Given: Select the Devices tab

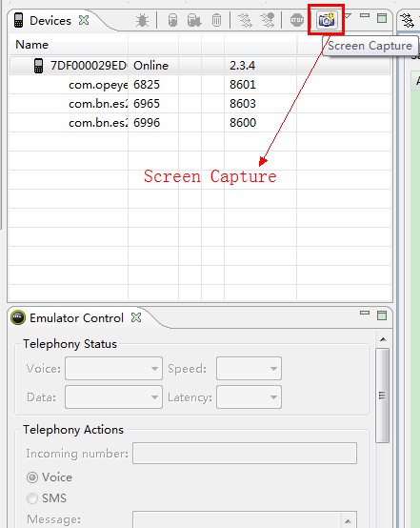Looking at the screenshot, I should (x=50, y=21).
